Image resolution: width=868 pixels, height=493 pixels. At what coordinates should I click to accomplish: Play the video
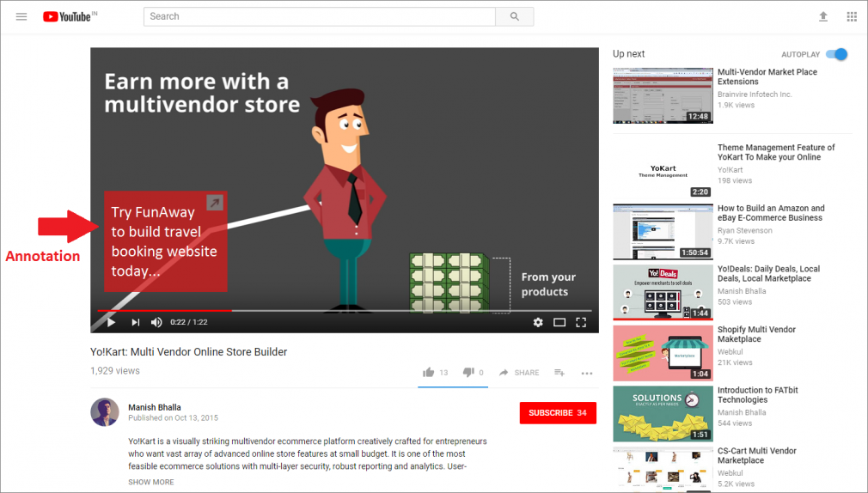click(x=110, y=322)
